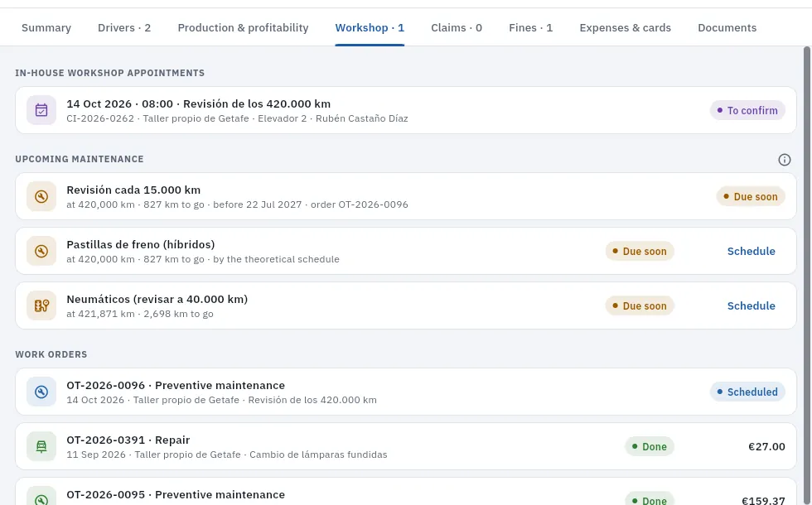This screenshot has width=812, height=505.
Task: Go to Production & profitability tab
Action: [243, 28]
